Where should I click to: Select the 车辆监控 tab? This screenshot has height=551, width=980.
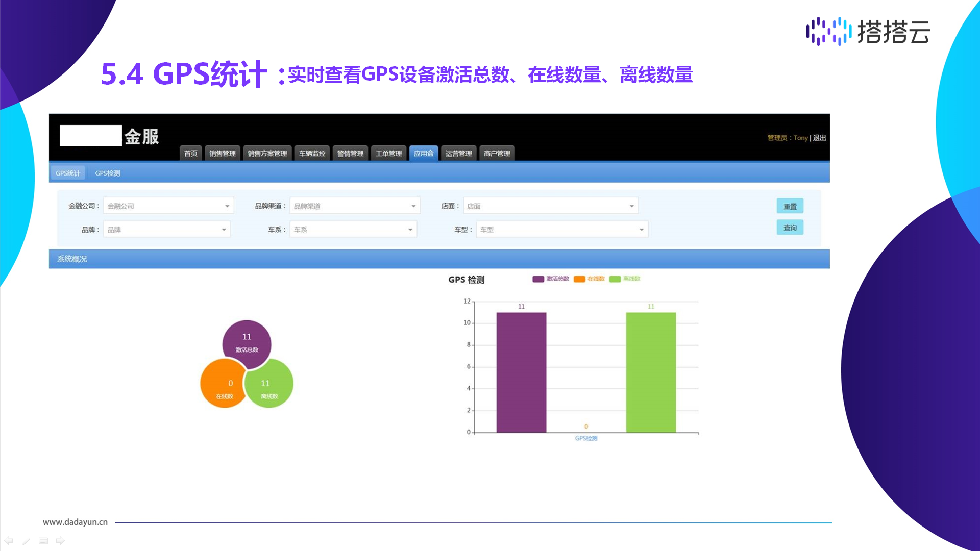coord(312,153)
